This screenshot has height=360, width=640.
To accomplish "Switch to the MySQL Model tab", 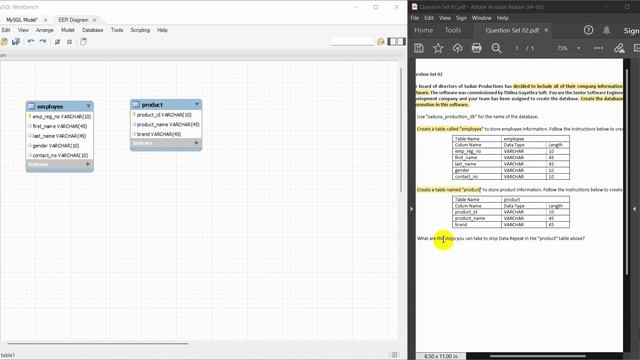I will coord(22,20).
